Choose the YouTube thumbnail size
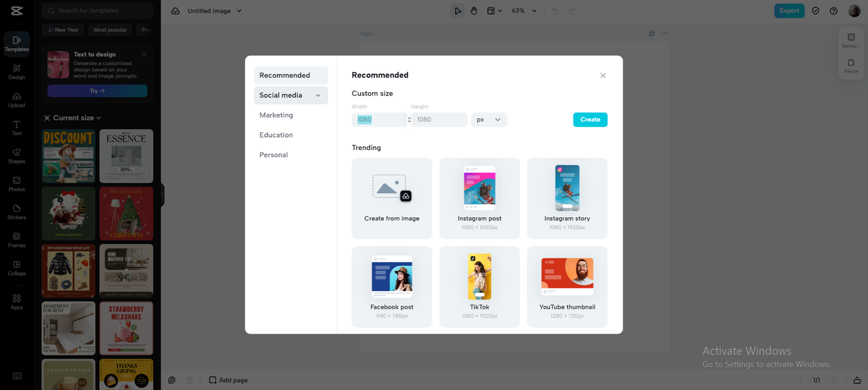This screenshot has height=390, width=868. [x=567, y=287]
